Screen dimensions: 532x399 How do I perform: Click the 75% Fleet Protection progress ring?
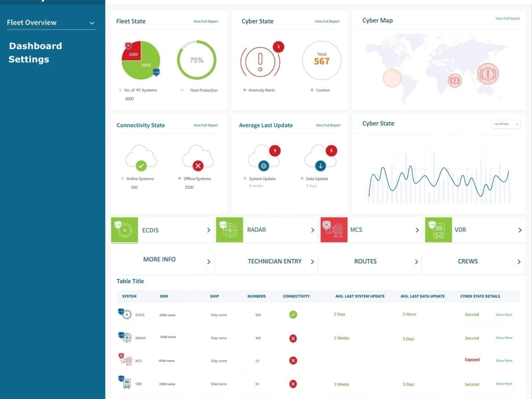point(197,60)
